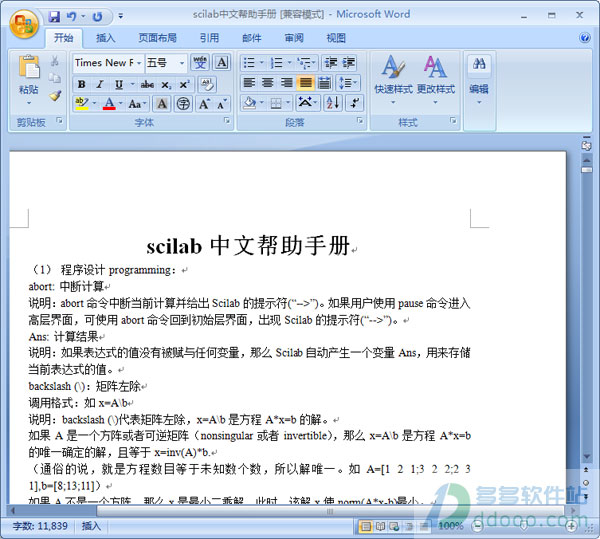Align text right
600x539 pixels.
coord(286,82)
